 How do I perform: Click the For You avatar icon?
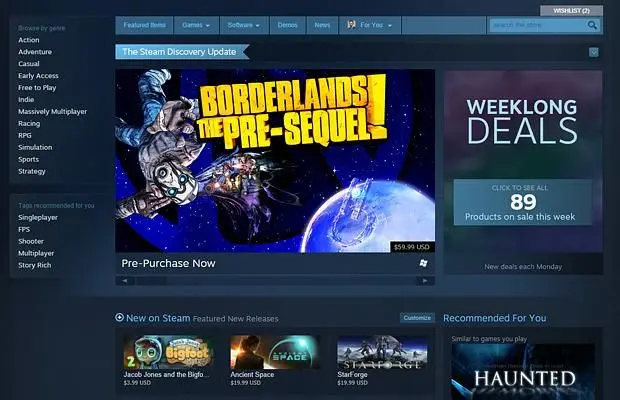coord(352,25)
